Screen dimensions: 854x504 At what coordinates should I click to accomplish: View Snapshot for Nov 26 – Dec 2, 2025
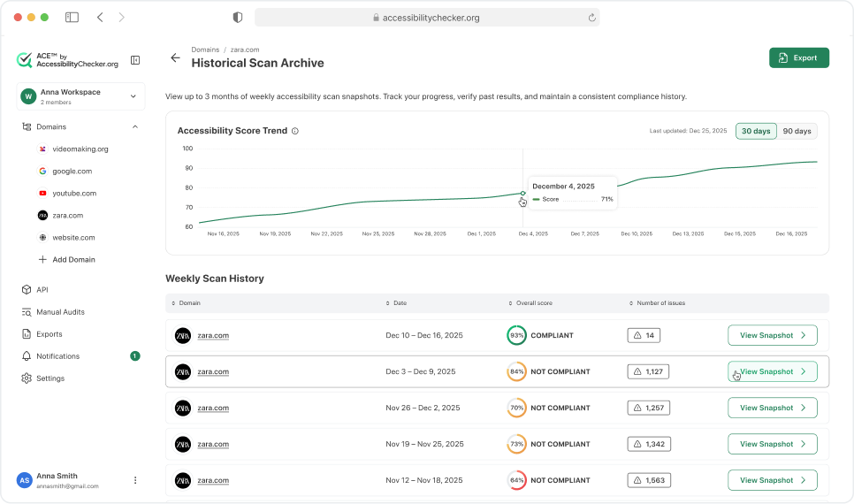[x=773, y=409]
